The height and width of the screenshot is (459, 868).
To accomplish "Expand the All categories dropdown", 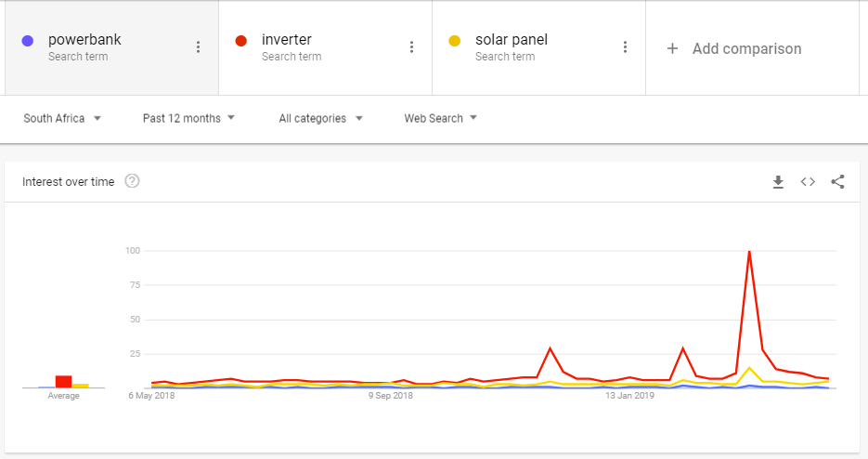I will point(320,118).
